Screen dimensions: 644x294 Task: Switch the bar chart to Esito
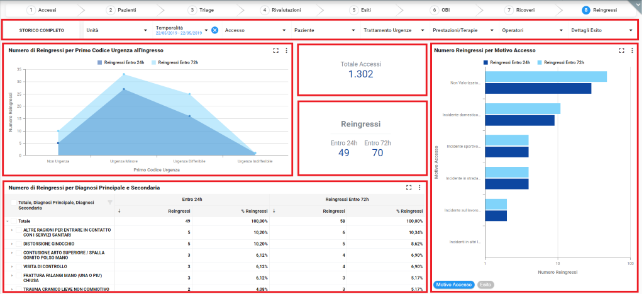[x=486, y=285]
